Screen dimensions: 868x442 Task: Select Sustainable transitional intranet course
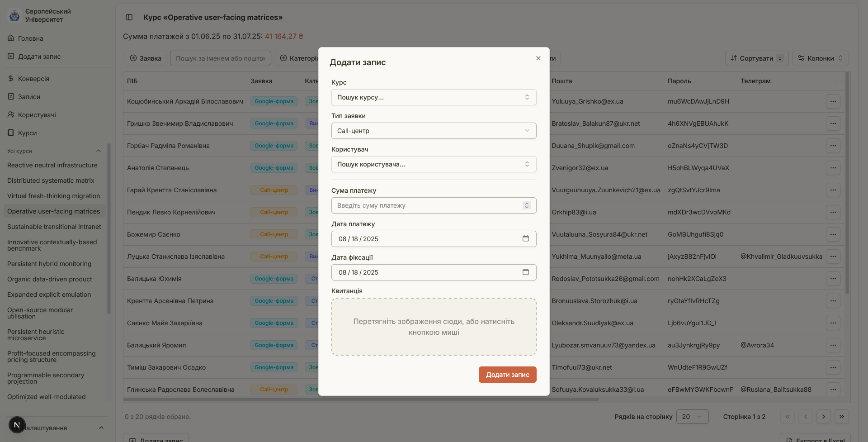point(54,227)
